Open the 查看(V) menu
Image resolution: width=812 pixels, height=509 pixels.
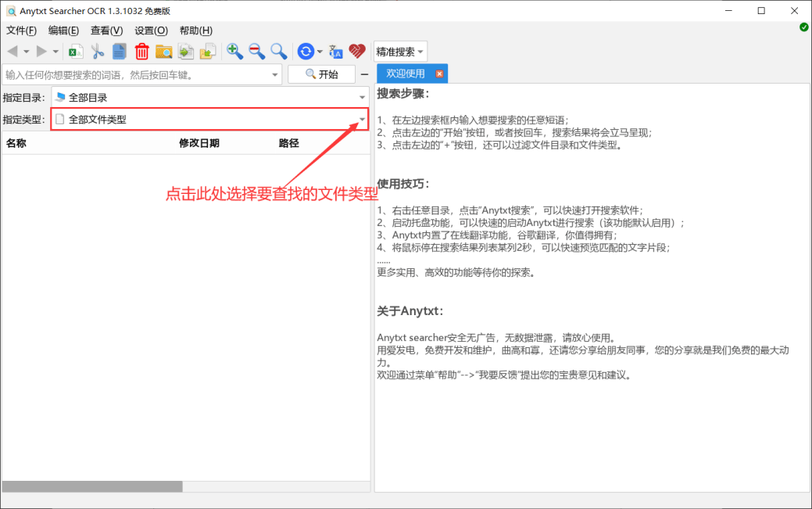pyautogui.click(x=107, y=30)
